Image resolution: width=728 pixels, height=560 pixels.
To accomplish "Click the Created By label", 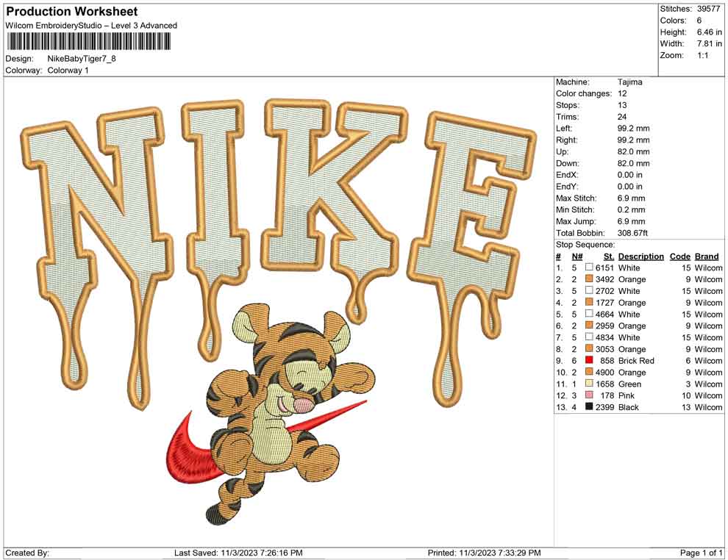I will point(27,553).
